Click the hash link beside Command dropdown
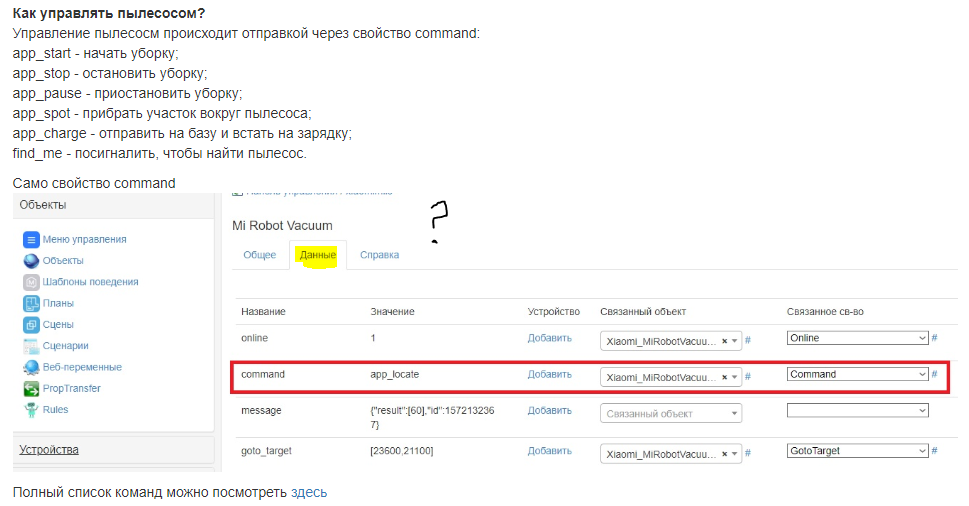The image size is (969, 506). point(935,374)
